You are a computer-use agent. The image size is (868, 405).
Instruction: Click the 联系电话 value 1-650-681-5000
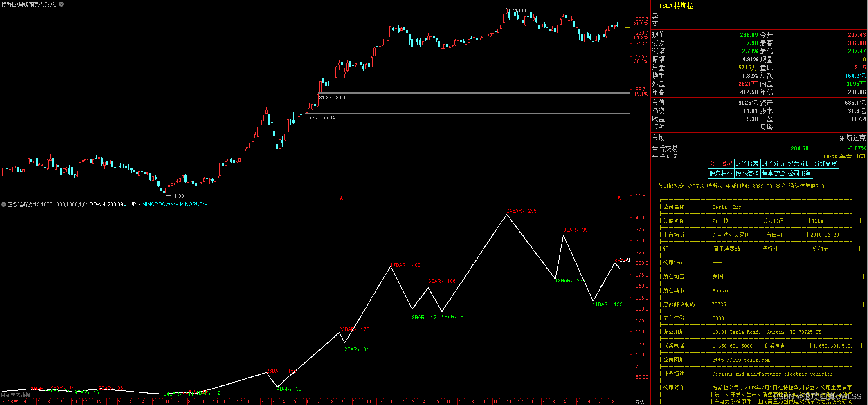click(x=732, y=346)
